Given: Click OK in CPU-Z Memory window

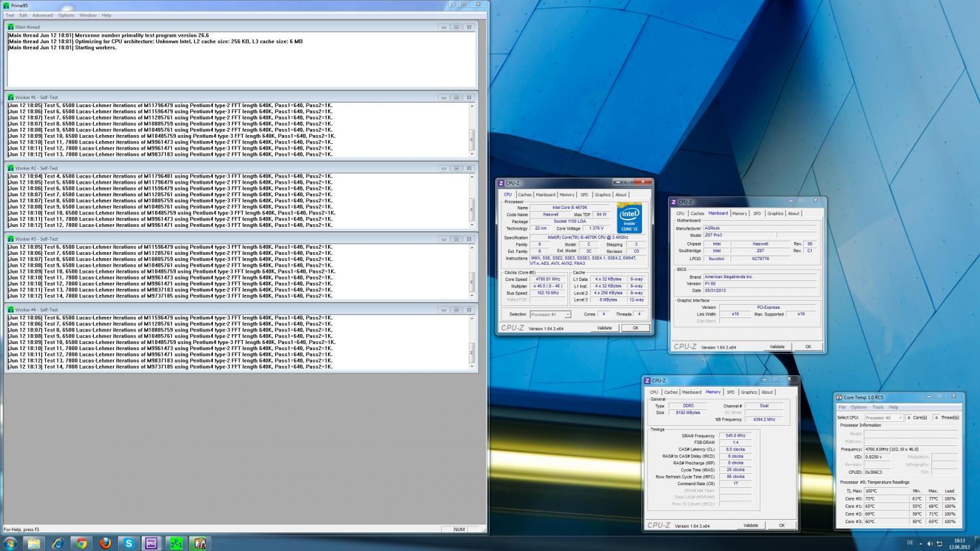Looking at the screenshot, I should [782, 525].
